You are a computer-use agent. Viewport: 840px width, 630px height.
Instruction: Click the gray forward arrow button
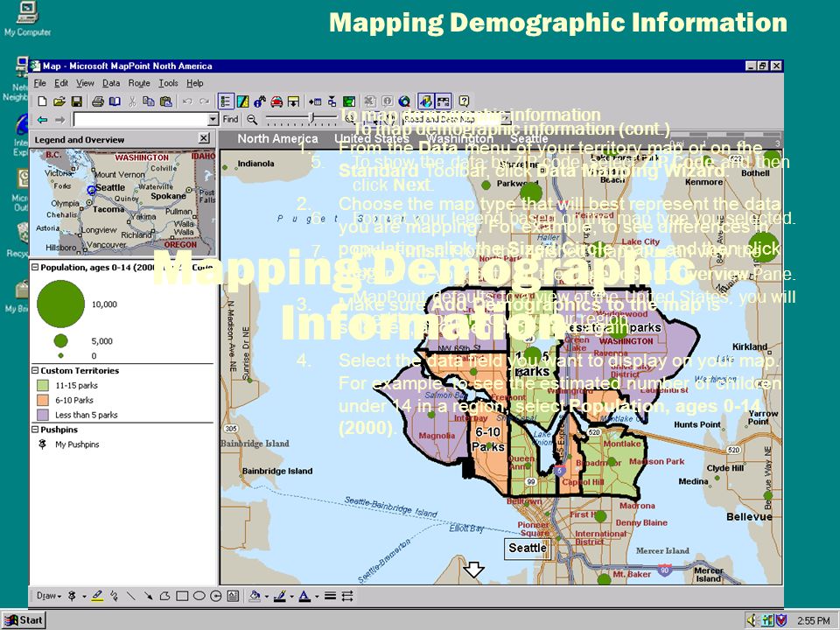(60, 120)
